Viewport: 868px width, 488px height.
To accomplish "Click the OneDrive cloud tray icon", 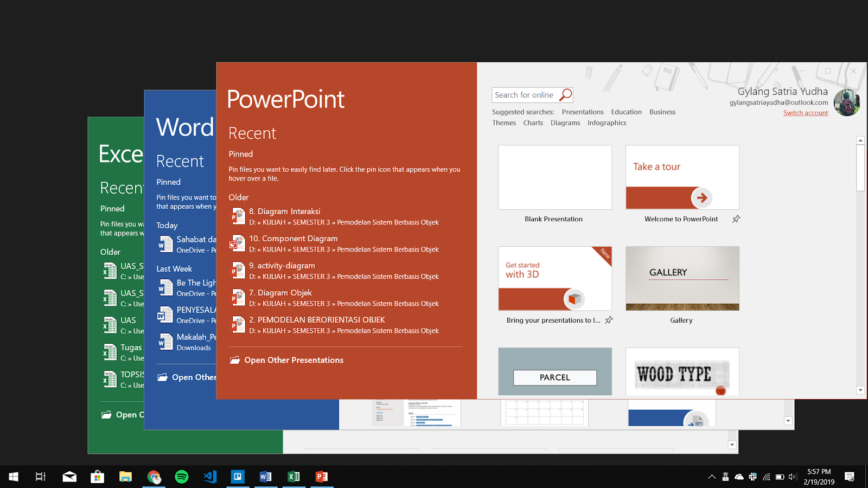I will tap(739, 477).
